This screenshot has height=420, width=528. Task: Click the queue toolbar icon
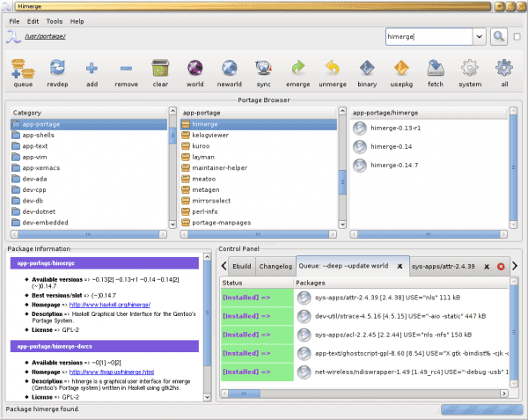click(x=23, y=69)
